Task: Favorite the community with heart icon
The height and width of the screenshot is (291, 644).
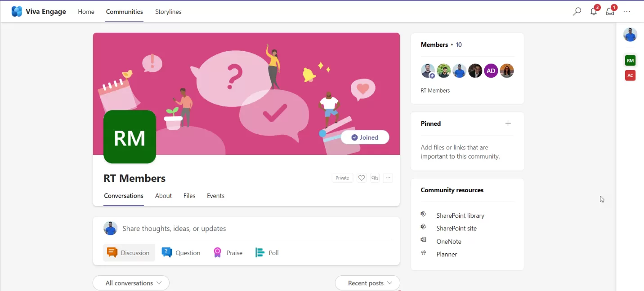Action: (x=362, y=178)
